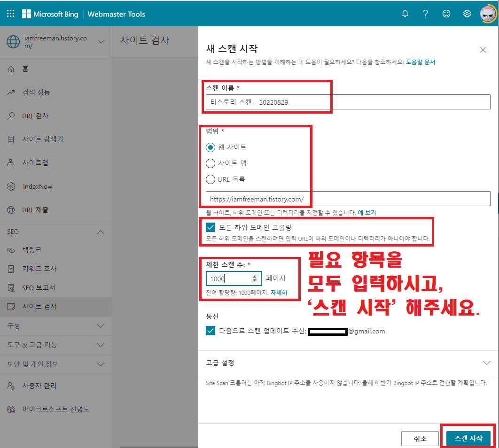Click the 스캔 이름 input field

click(x=348, y=102)
